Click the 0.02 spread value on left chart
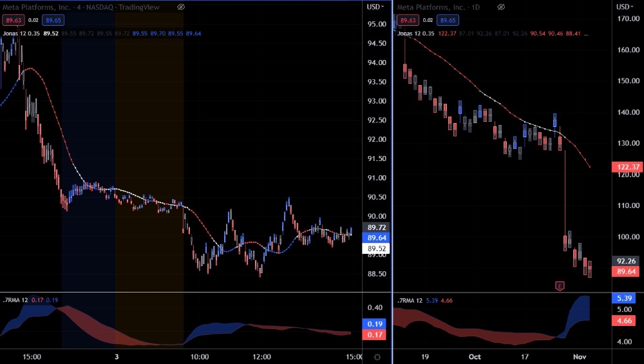Image resolution: width=644 pixels, height=364 pixels. click(33, 20)
